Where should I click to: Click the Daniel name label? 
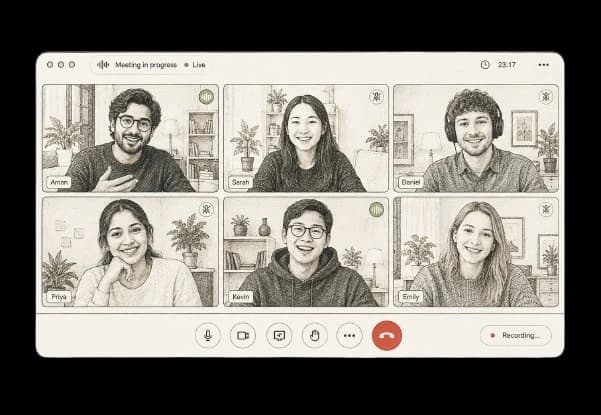pyautogui.click(x=411, y=182)
